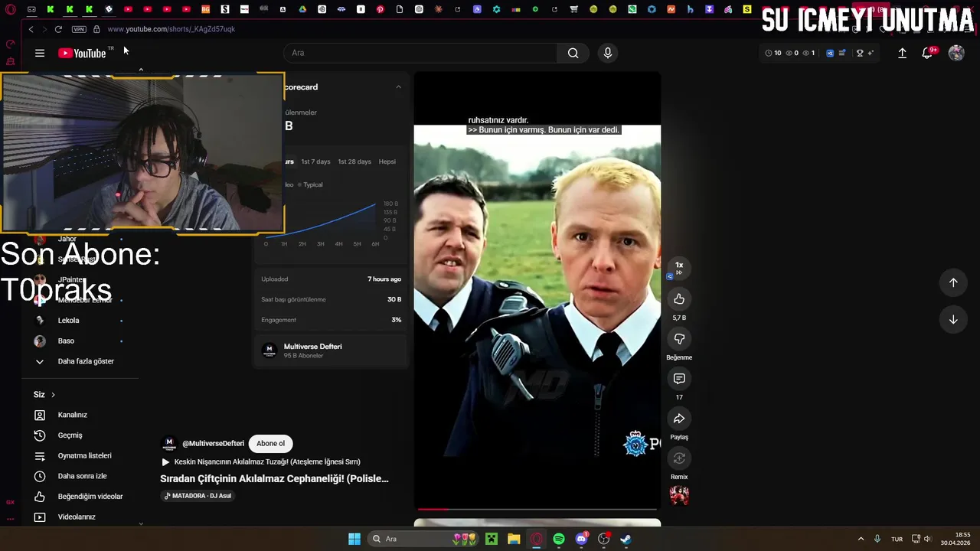Click the clock counter showing 10
Screen dimensions: 980x551
[x=773, y=53]
